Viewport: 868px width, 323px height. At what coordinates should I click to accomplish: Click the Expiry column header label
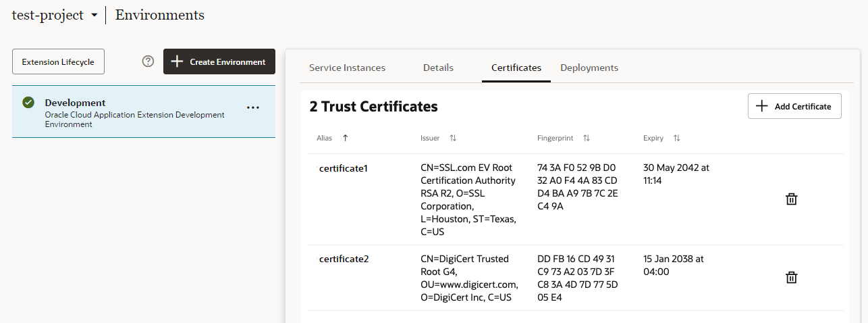[x=653, y=138]
